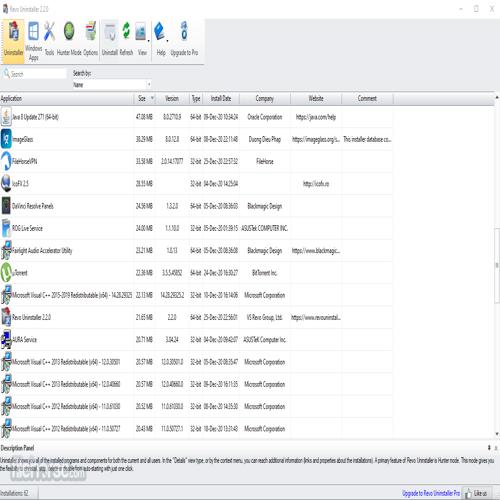Click the Upgrade to Pro icon
This screenshot has width=500, height=500.
coord(184,31)
